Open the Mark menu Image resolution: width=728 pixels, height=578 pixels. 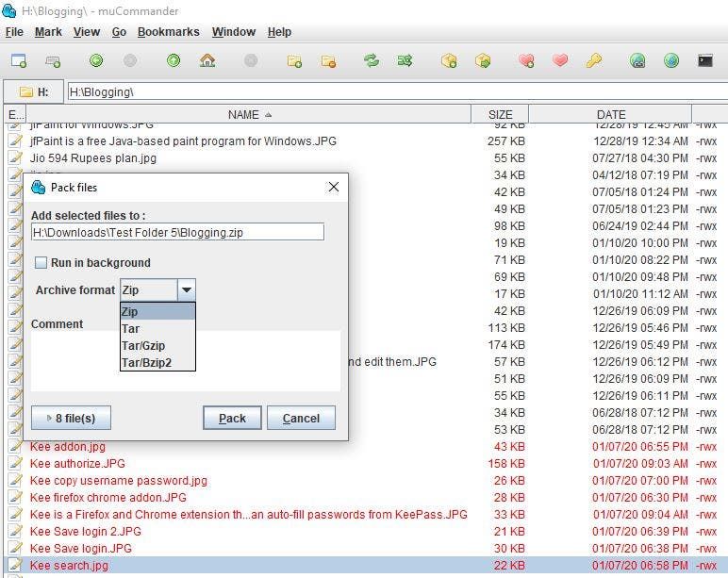(x=48, y=31)
